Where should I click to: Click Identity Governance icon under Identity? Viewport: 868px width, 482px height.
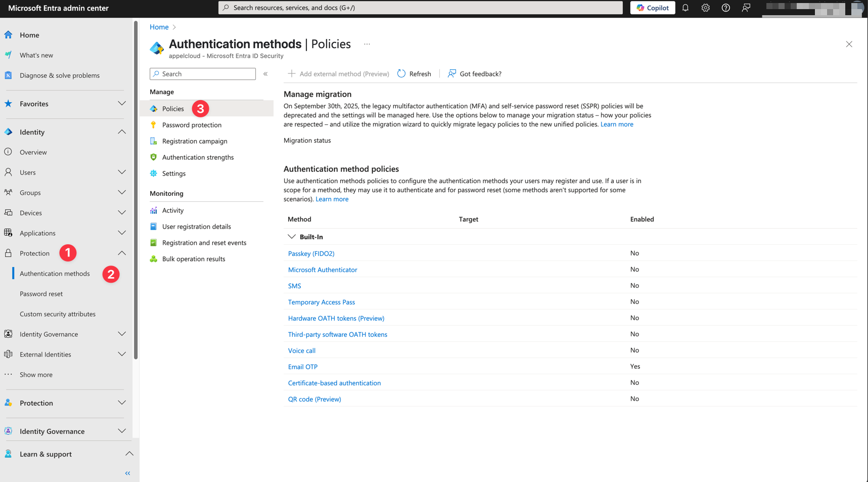(9, 334)
